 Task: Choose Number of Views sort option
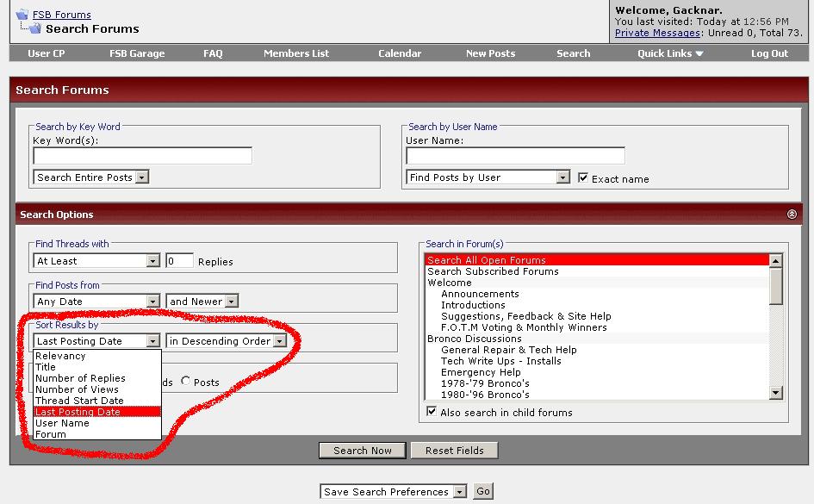pos(97,389)
